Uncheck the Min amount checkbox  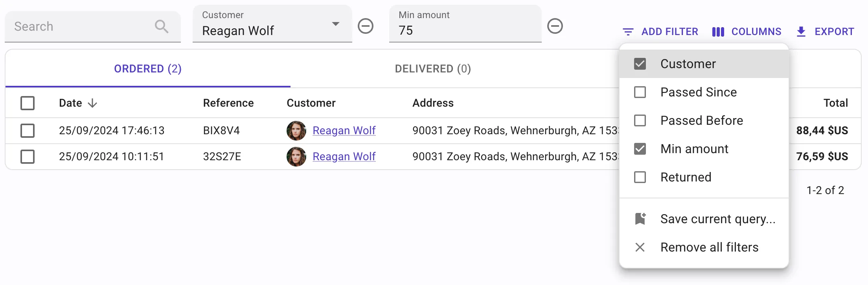[640, 149]
